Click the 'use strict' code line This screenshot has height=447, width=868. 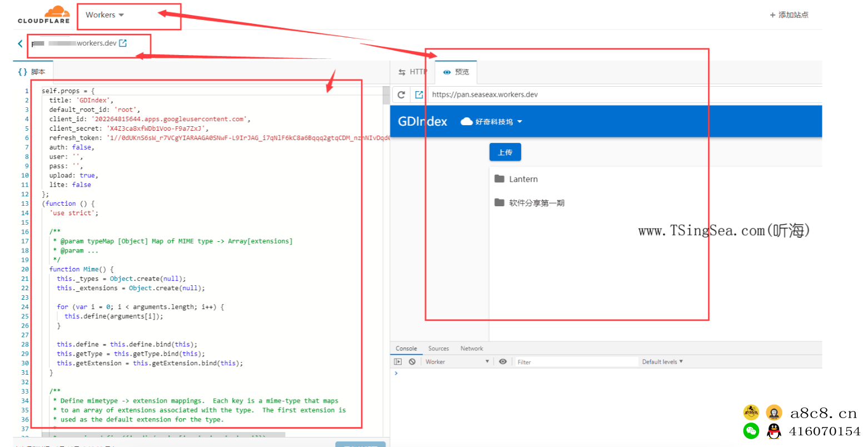click(x=73, y=213)
